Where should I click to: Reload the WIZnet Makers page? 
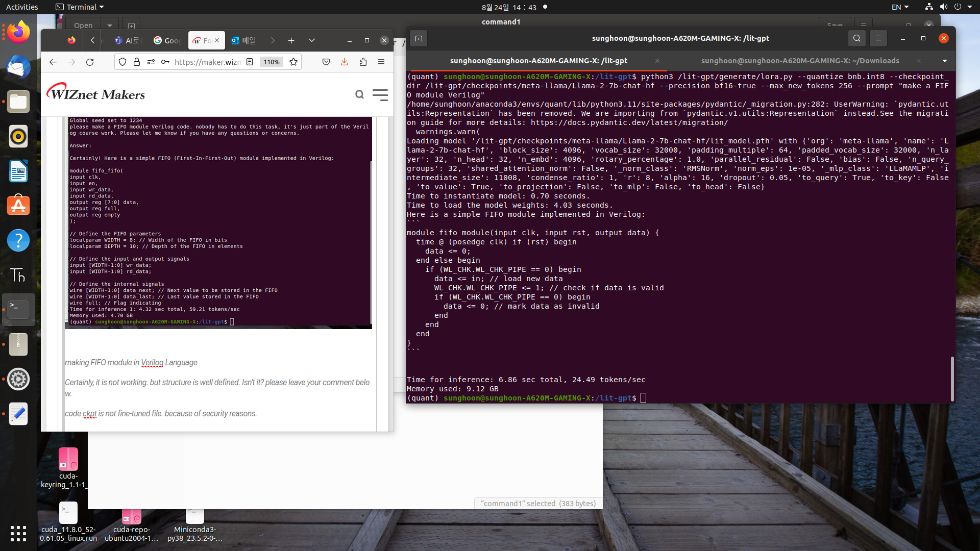(x=90, y=62)
